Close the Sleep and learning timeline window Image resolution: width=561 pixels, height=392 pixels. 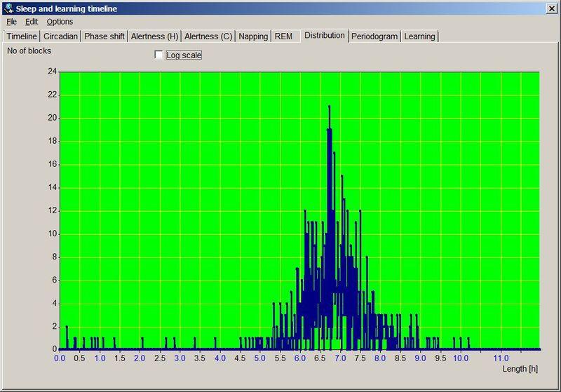[x=551, y=8]
